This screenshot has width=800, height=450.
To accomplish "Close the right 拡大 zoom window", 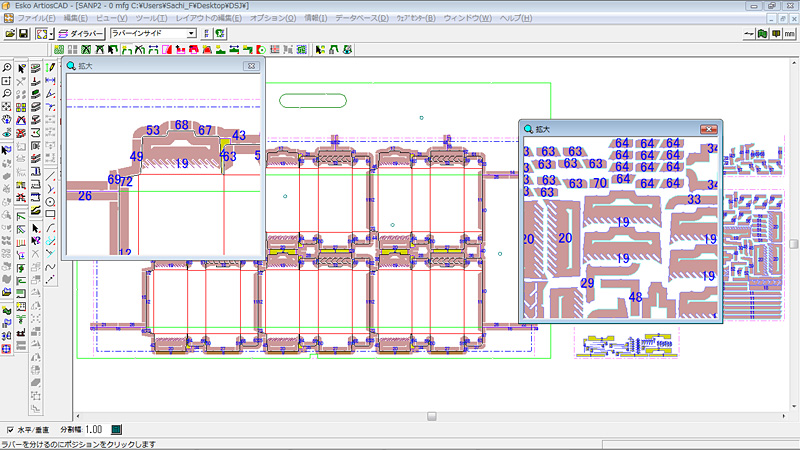I will [708, 129].
